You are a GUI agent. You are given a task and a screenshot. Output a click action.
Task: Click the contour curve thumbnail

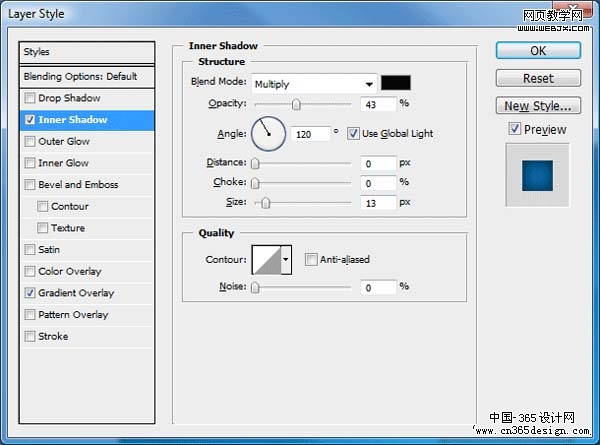[267, 259]
